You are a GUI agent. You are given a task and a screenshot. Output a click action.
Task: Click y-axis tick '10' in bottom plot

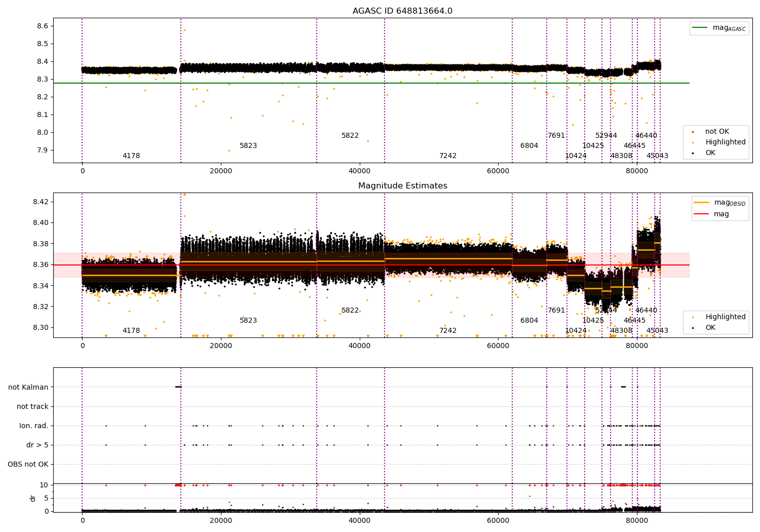(44, 485)
